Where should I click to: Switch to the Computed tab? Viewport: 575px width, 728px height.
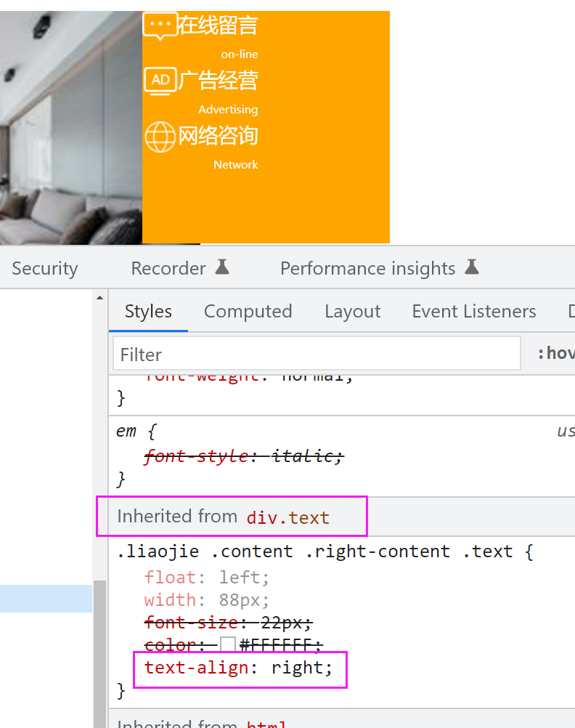[x=248, y=311]
